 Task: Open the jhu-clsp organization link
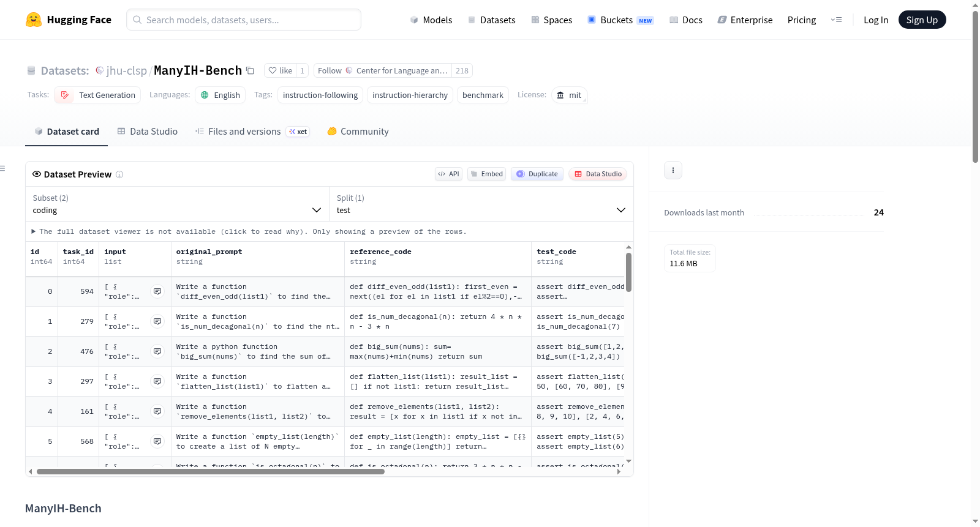(x=126, y=70)
